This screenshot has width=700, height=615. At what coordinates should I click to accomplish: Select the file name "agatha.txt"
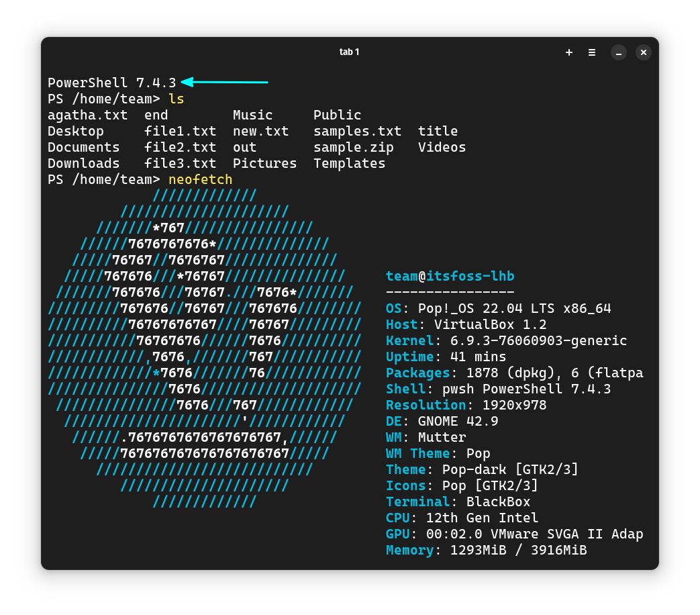(87, 115)
